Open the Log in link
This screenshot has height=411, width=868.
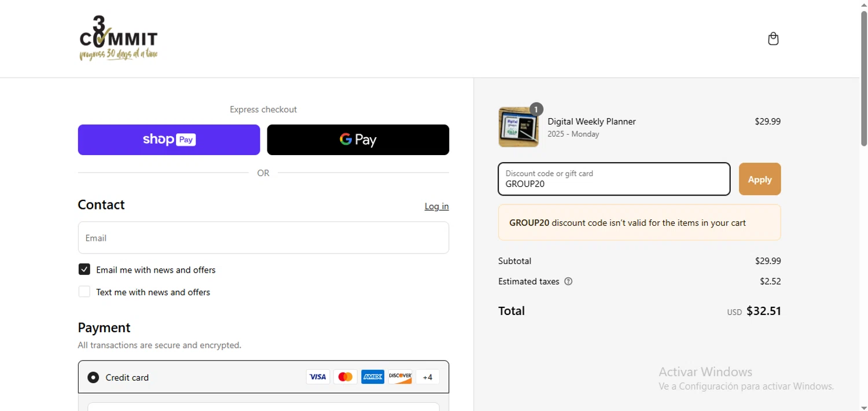point(437,206)
